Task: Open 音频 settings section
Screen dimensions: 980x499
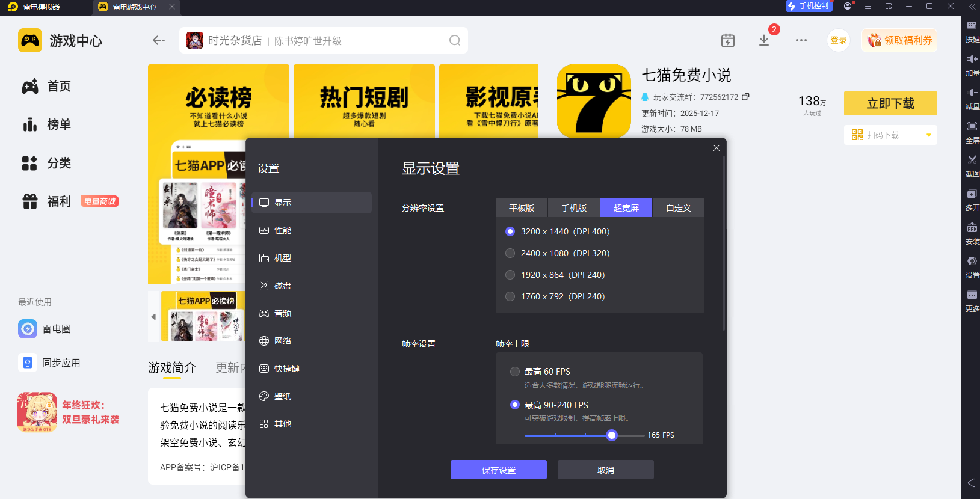Action: pyautogui.click(x=312, y=313)
